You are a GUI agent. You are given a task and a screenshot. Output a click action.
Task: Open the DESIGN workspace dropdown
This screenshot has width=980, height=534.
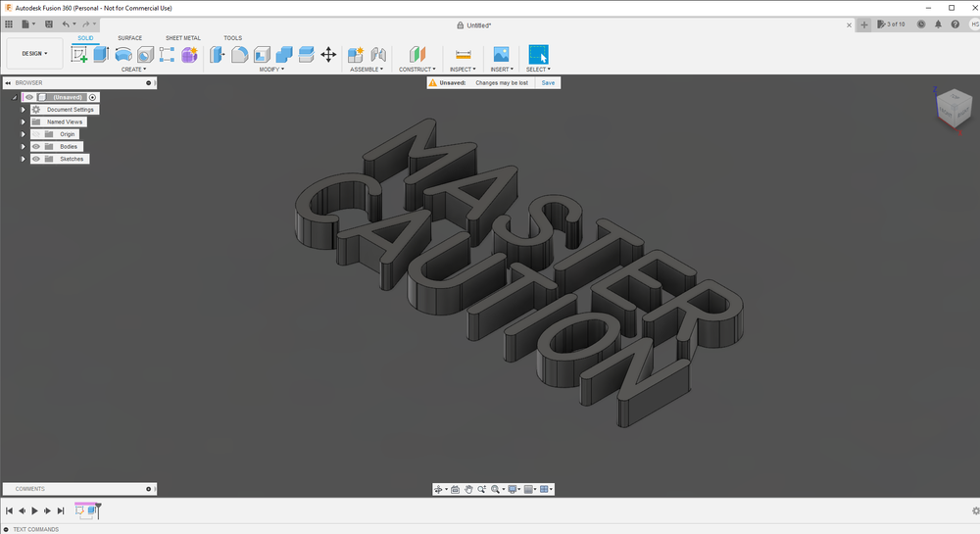click(x=34, y=54)
